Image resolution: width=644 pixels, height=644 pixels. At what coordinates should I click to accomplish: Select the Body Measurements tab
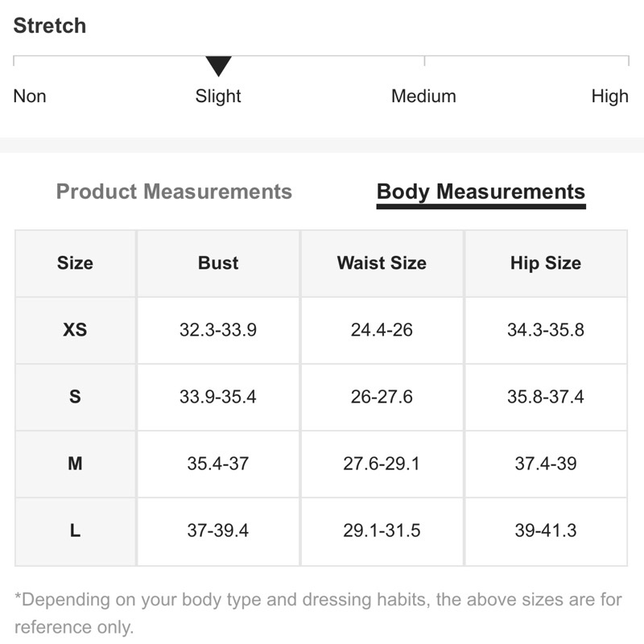(x=481, y=192)
